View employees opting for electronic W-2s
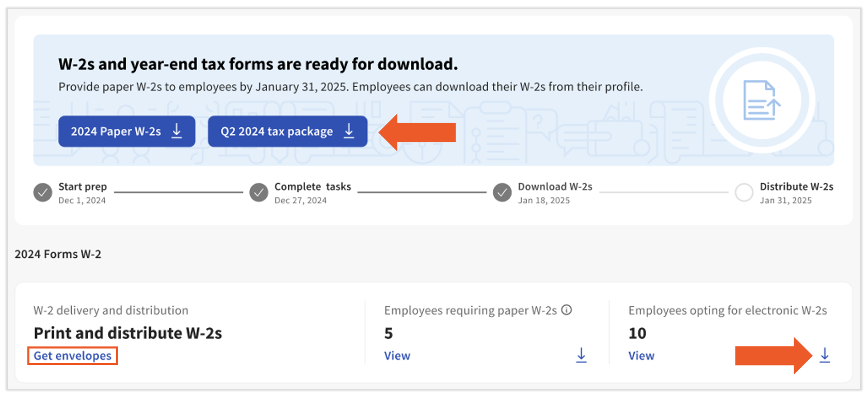868x398 pixels. coord(641,356)
